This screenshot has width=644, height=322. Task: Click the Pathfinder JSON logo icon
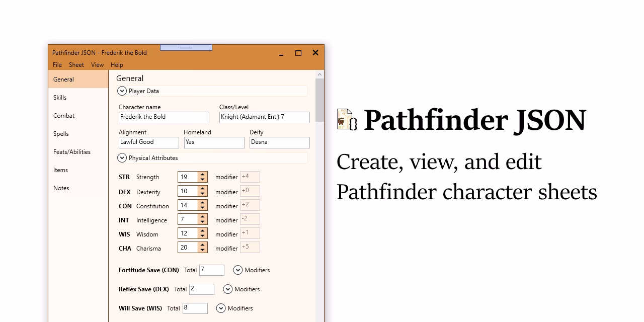[x=347, y=120]
